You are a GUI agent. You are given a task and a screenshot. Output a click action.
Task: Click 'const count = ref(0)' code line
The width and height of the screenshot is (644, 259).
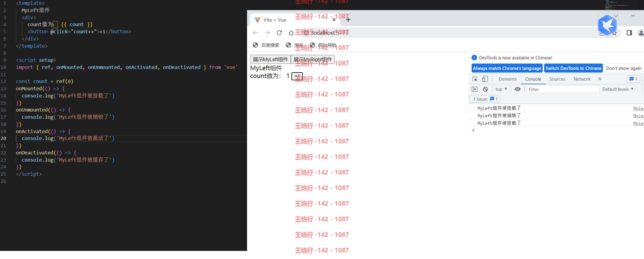pyautogui.click(x=45, y=82)
